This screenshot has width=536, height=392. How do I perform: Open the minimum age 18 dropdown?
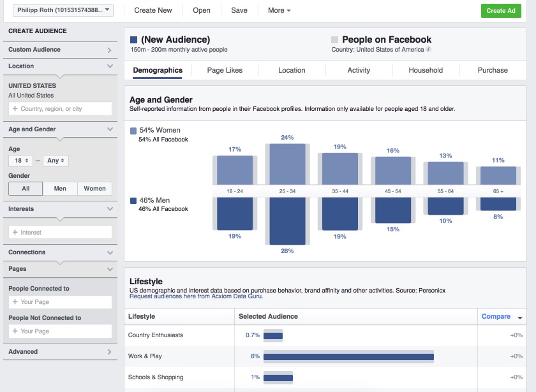21,161
